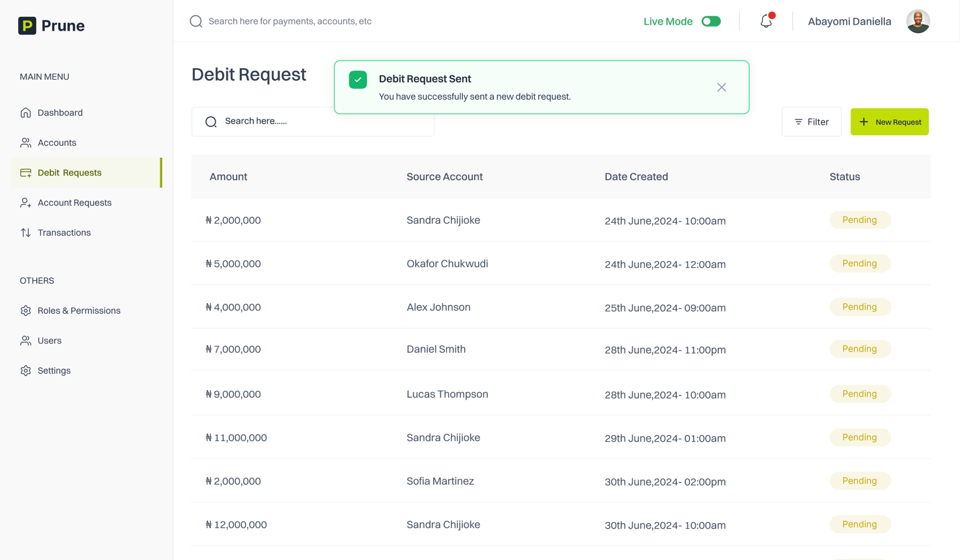
Task: Click Pending badge for Okafor Chukwudi
Action: [x=860, y=263]
